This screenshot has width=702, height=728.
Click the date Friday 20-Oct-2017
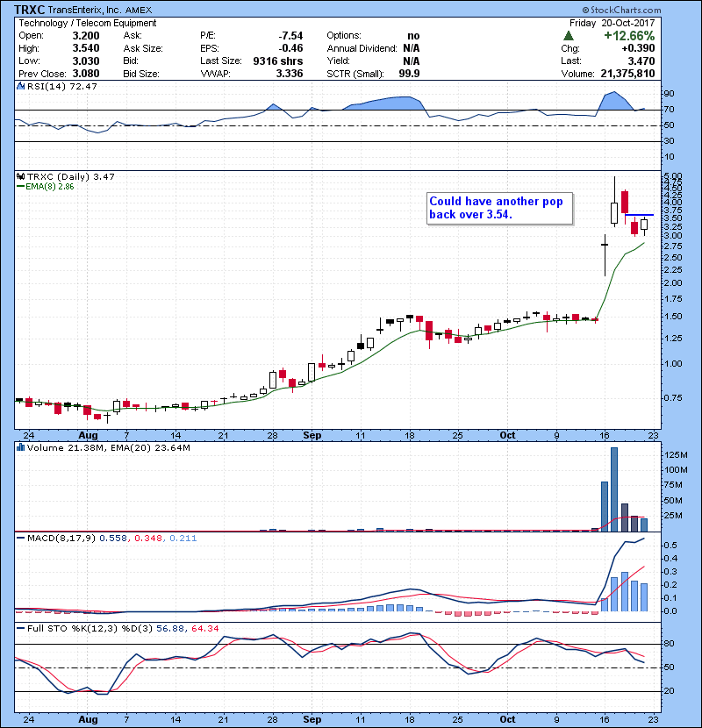[x=612, y=23]
